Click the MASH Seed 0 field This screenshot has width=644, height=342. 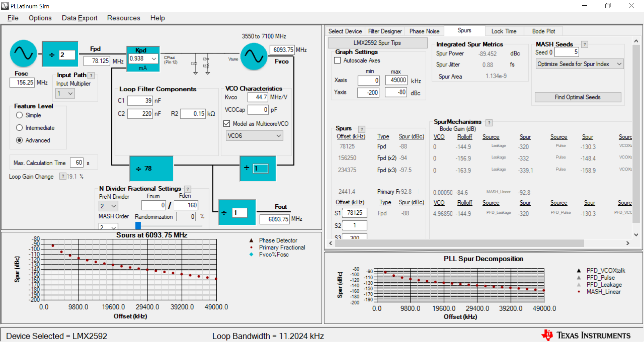pyautogui.click(x=567, y=52)
